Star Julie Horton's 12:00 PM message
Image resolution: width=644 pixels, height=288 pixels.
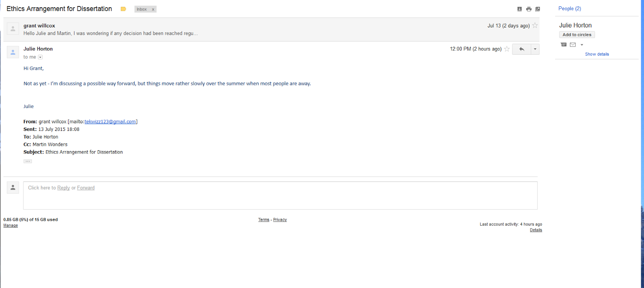coord(507,49)
